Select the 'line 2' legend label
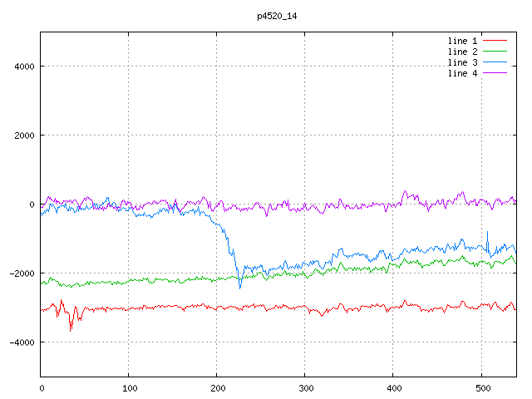532x399 pixels. [462, 52]
